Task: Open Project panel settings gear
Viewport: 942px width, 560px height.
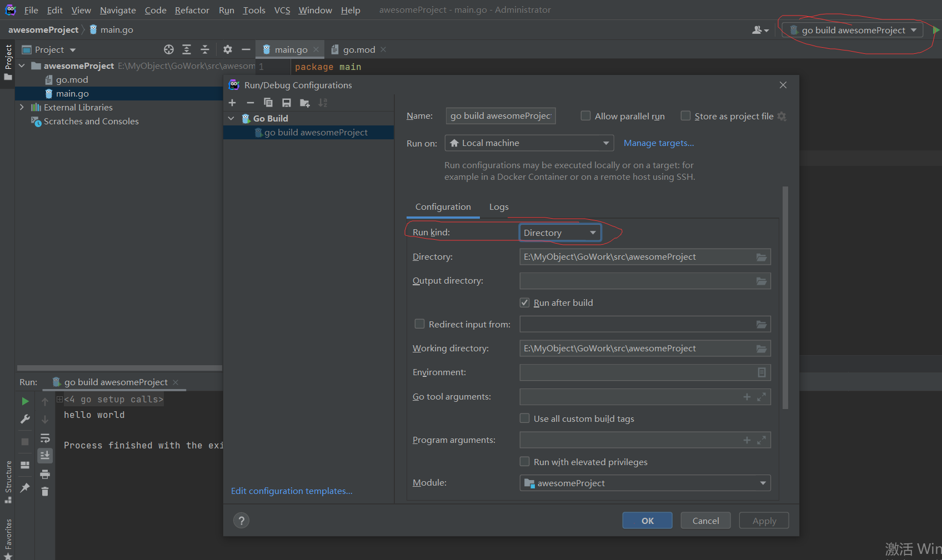Action: [228, 49]
